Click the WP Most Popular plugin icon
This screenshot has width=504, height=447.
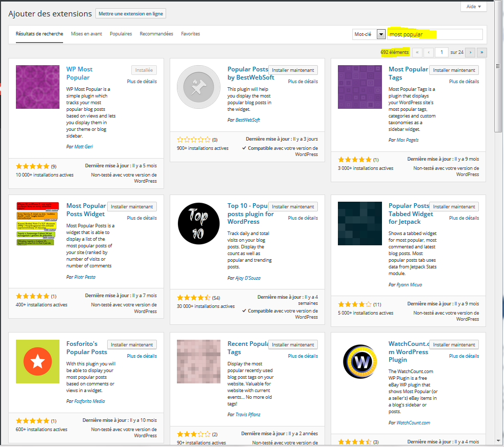coord(37,87)
